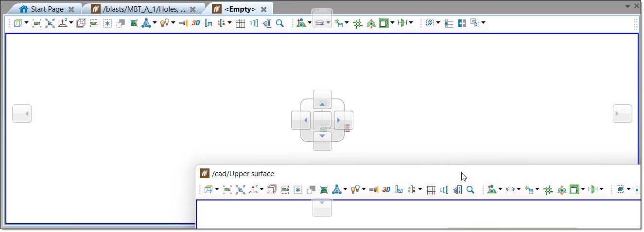644x232 pixels.
Task: Click the orange arrows eye icon in main toolbar
Action: tap(371, 23)
